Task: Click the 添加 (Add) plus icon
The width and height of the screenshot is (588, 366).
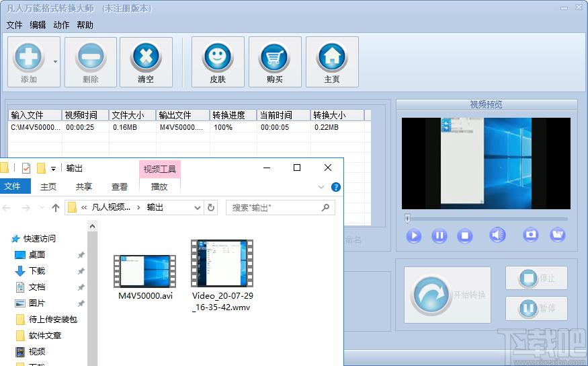Action: coord(28,57)
